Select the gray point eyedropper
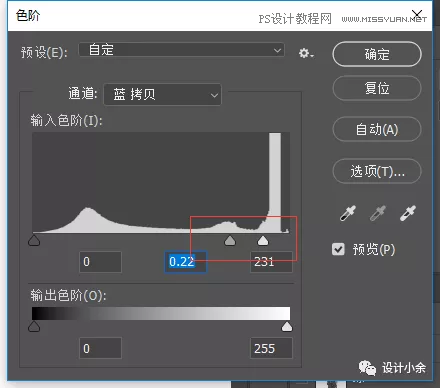This screenshot has width=440, height=388. click(x=378, y=213)
